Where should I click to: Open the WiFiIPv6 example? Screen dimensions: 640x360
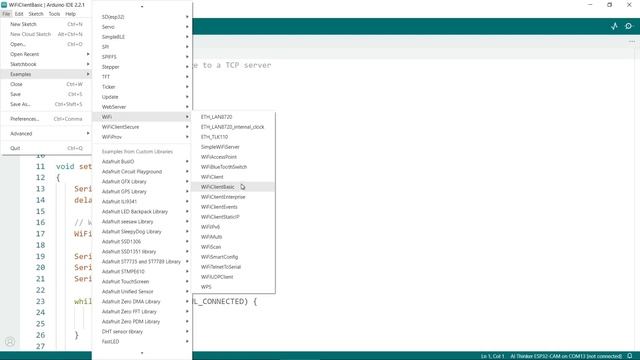coord(233,227)
